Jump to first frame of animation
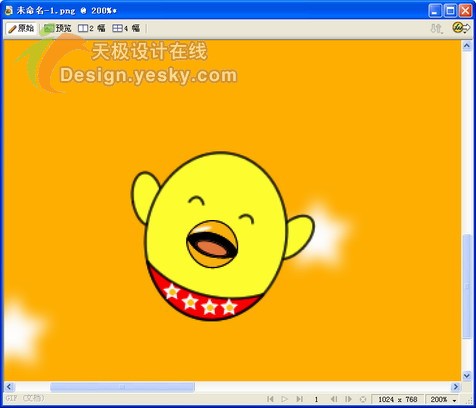The image size is (476, 408). [x=270, y=399]
